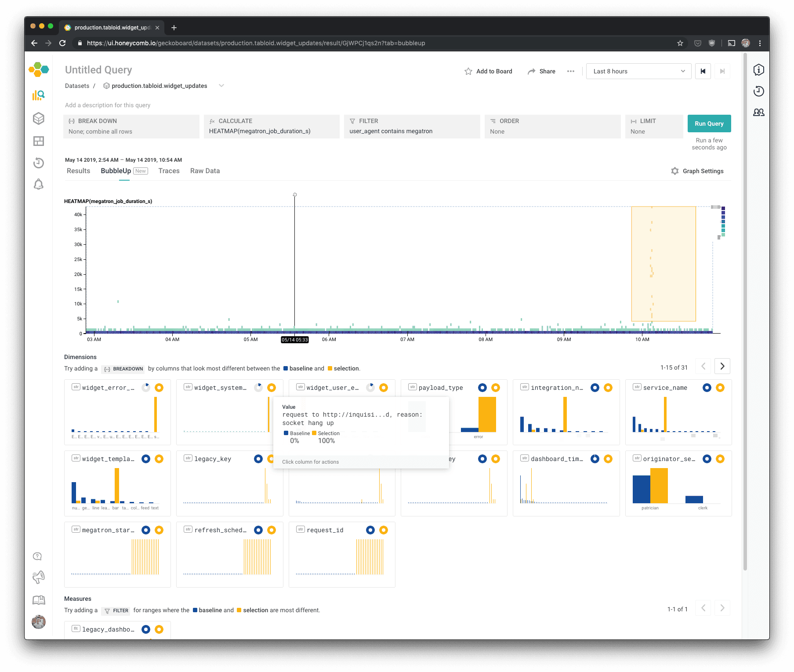Screen dimensions: 794x672
Task: Toggle selection circle on service_name card
Action: coord(720,388)
